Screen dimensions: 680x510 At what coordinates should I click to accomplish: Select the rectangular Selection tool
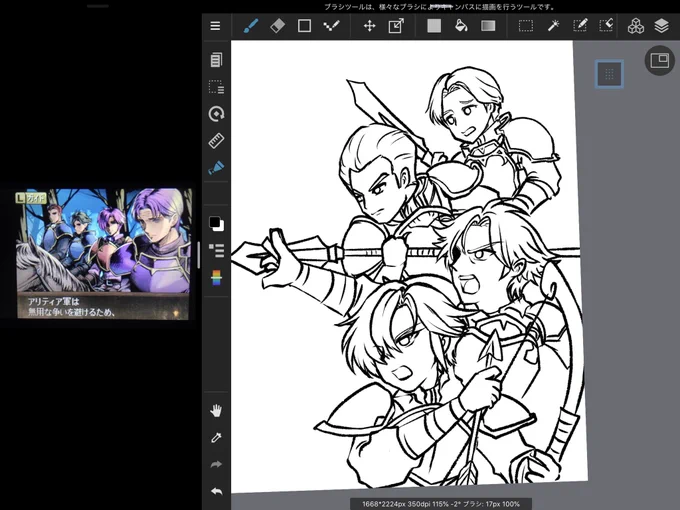526,26
